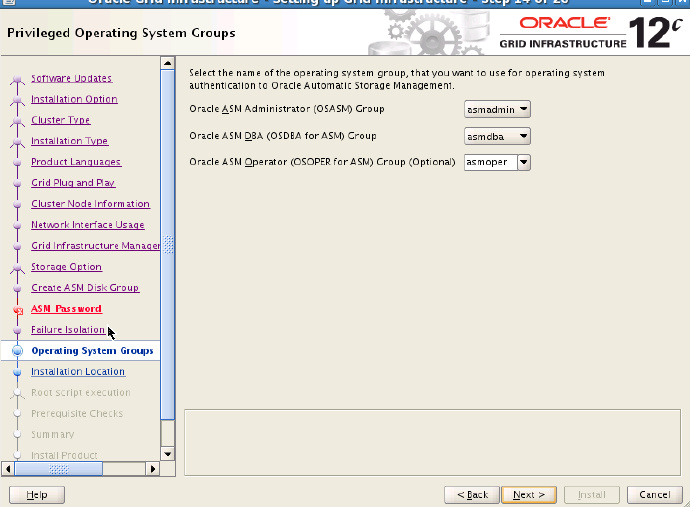Click the sidebar scroll down arrow
690x507 pixels.
point(167,454)
